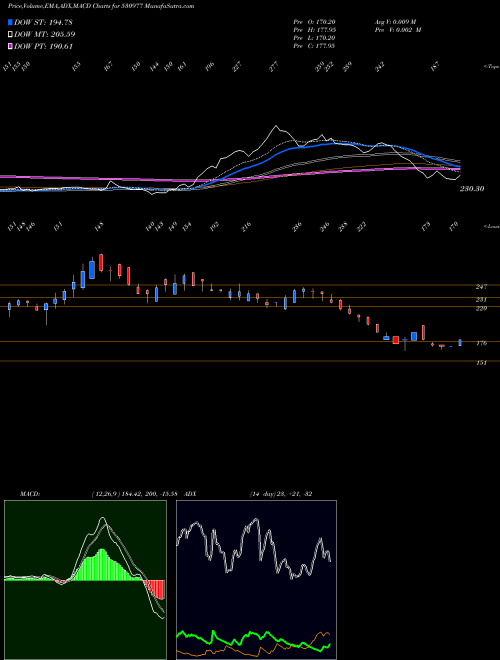This screenshot has width=500, height=660.
Task: Click the 231 price level label
Action: point(481,300)
